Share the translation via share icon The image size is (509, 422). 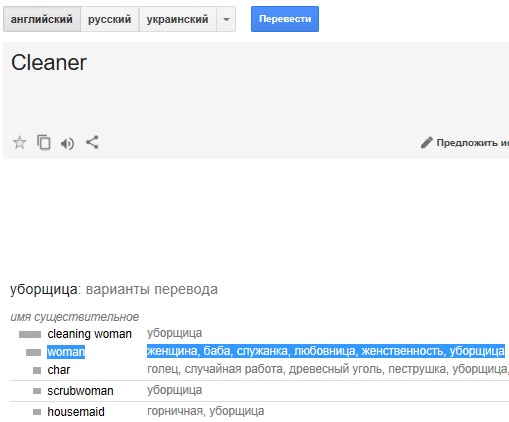(92, 142)
